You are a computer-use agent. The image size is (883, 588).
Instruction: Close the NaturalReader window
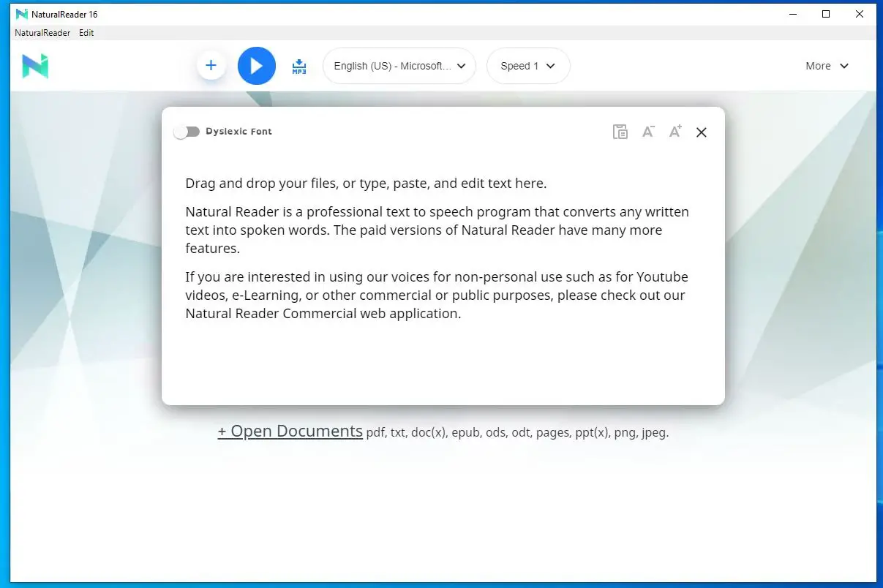point(860,14)
